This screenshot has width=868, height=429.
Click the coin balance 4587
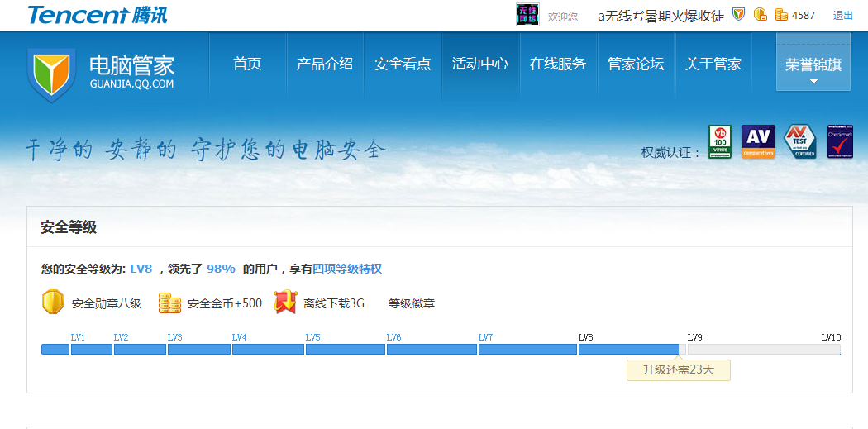click(x=804, y=16)
